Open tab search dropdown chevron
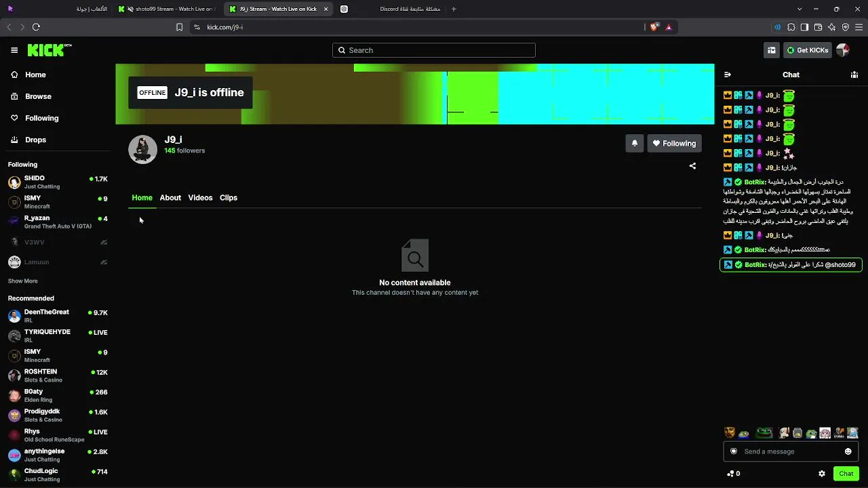 click(x=800, y=9)
